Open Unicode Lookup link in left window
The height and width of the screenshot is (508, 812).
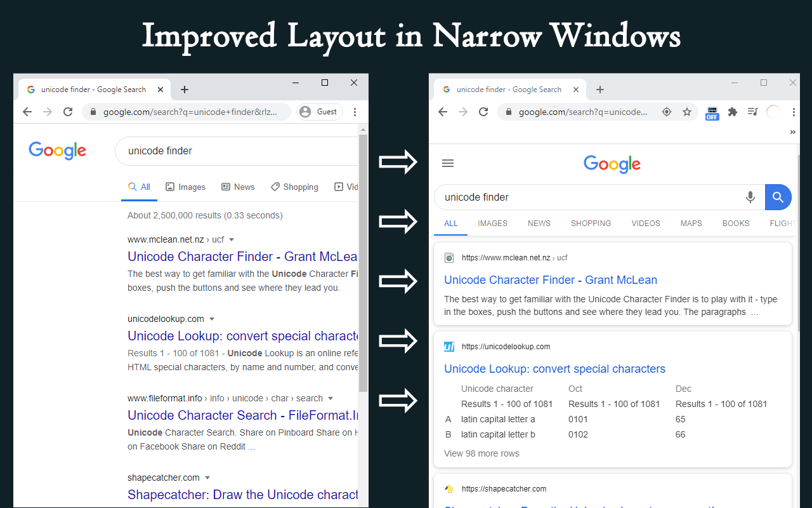pos(243,336)
